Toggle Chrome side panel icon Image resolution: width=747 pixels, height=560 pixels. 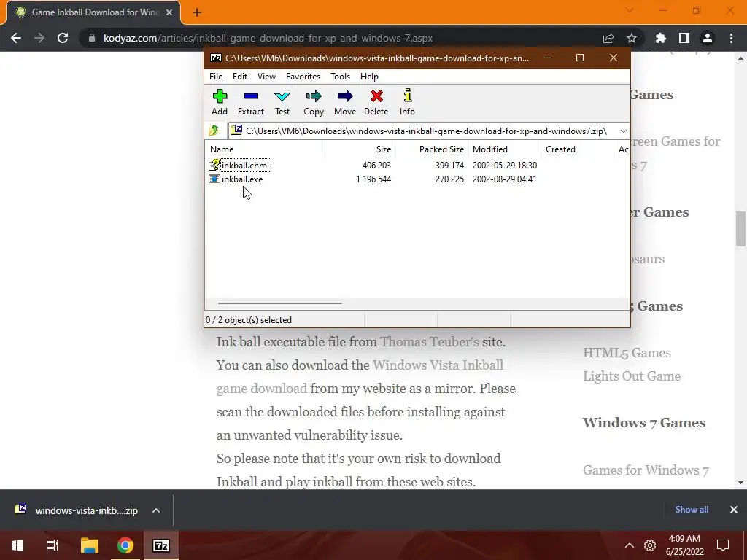coord(684,38)
